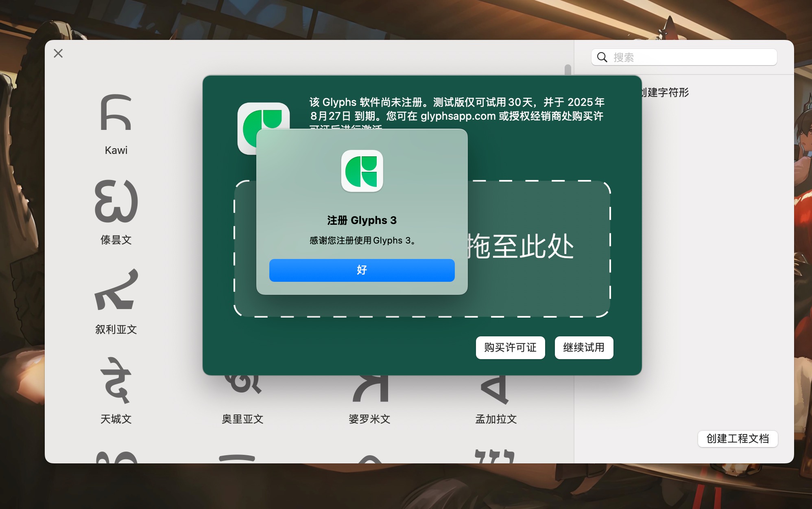Click the 搜索 search field
This screenshot has height=509, width=812.
click(692, 57)
